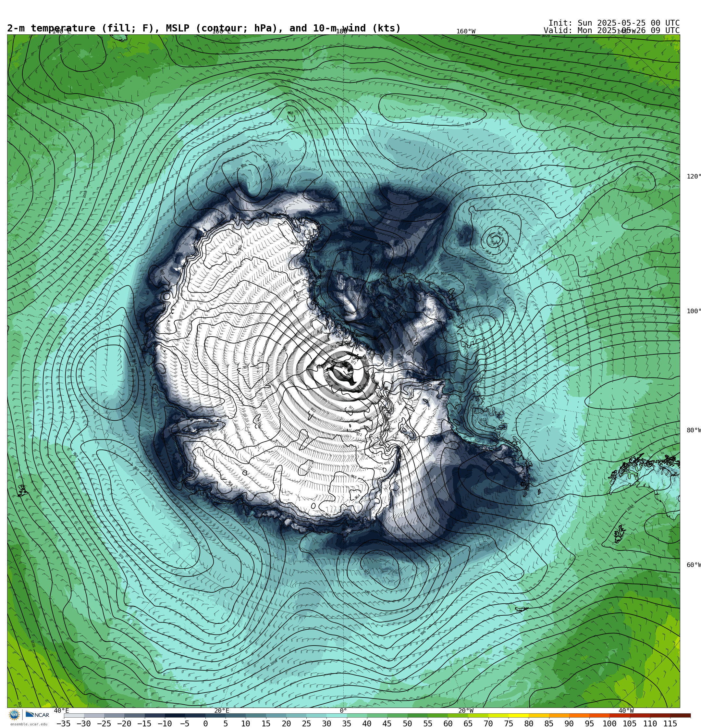701x728 pixels.
Task: Click the '0°' longitude label at bottom
Action: pyautogui.click(x=343, y=710)
